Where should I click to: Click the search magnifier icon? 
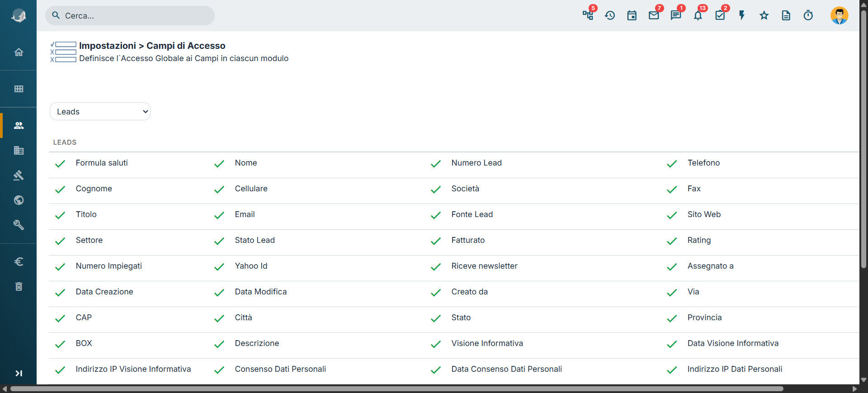click(56, 15)
